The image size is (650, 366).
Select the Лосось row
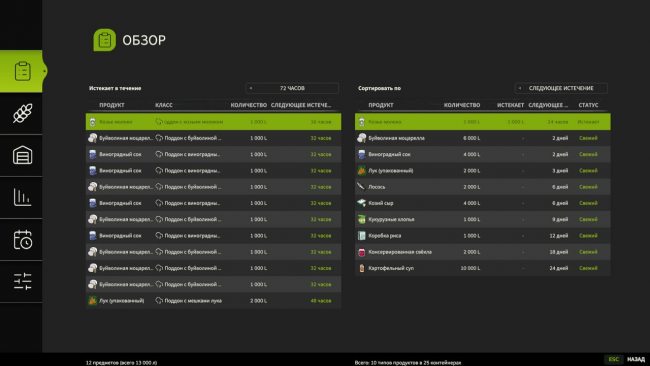[x=483, y=187]
